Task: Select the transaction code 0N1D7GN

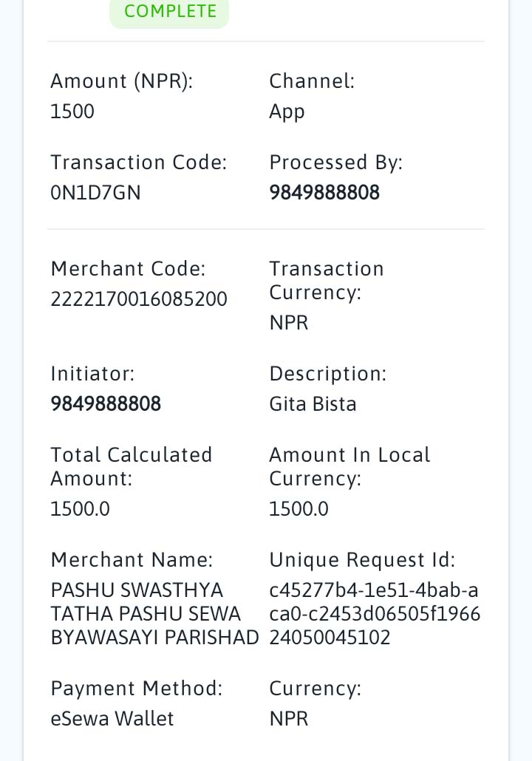Action: point(95,193)
